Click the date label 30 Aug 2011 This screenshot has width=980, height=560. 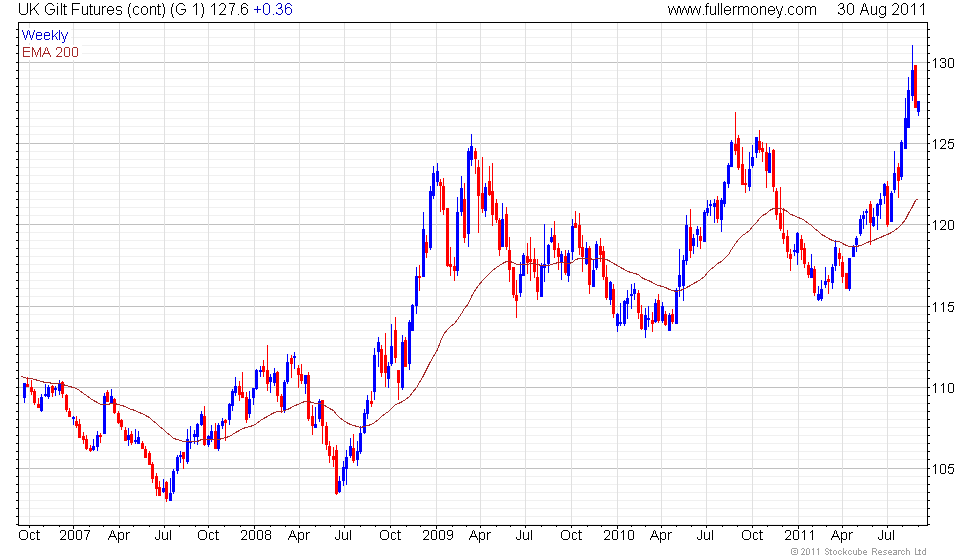(x=881, y=9)
